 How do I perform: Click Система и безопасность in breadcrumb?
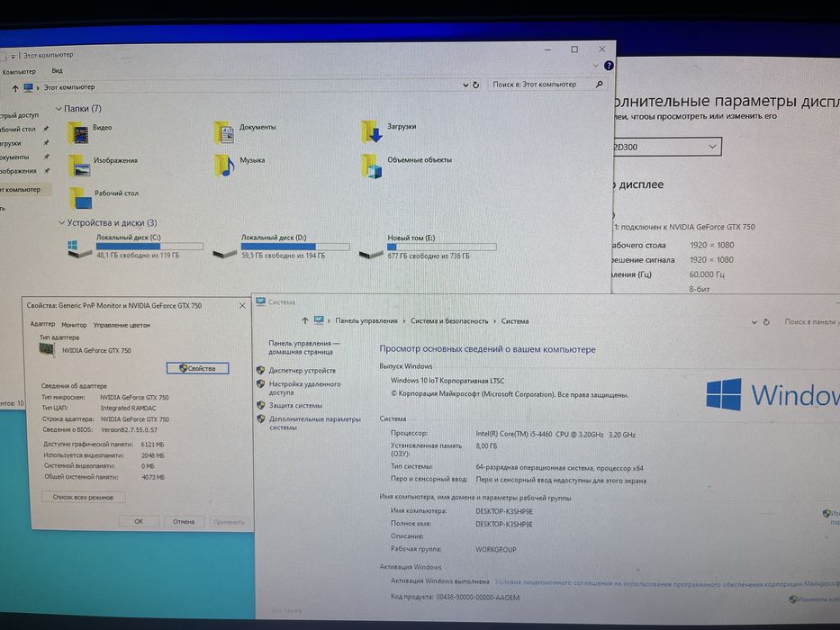pyautogui.click(x=449, y=321)
